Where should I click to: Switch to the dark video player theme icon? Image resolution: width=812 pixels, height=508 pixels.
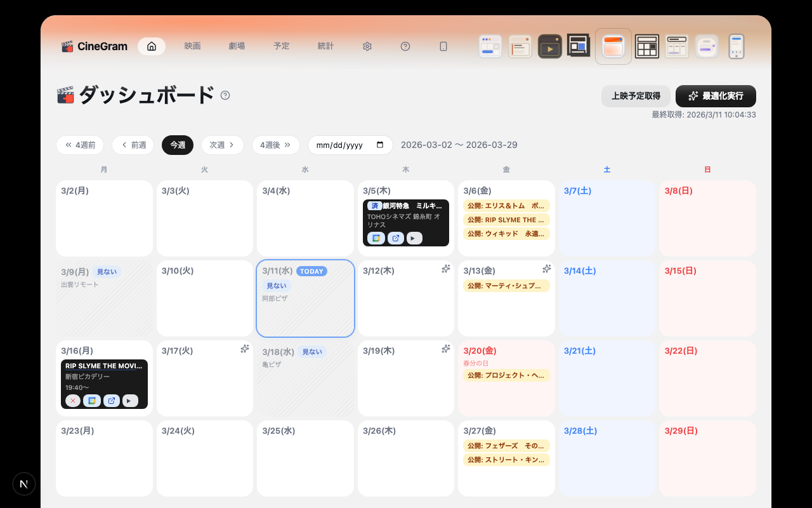(550, 46)
